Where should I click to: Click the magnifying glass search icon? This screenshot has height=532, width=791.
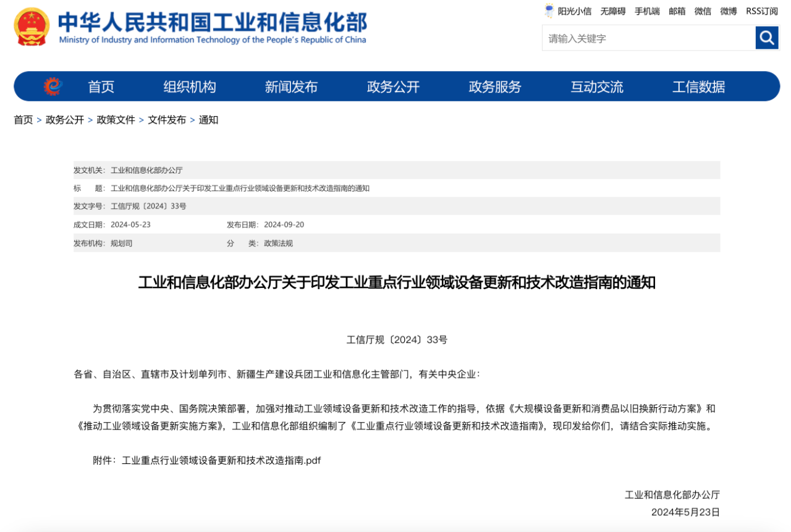pos(766,38)
